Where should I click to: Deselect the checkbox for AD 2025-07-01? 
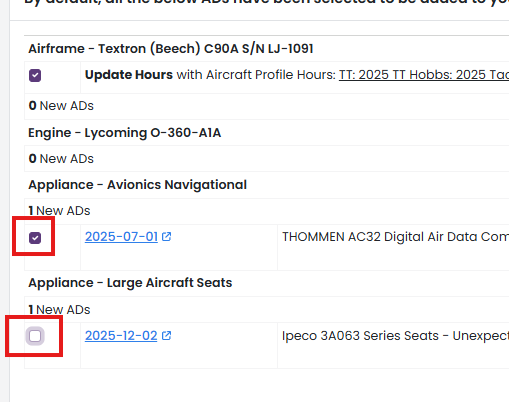tap(35, 238)
